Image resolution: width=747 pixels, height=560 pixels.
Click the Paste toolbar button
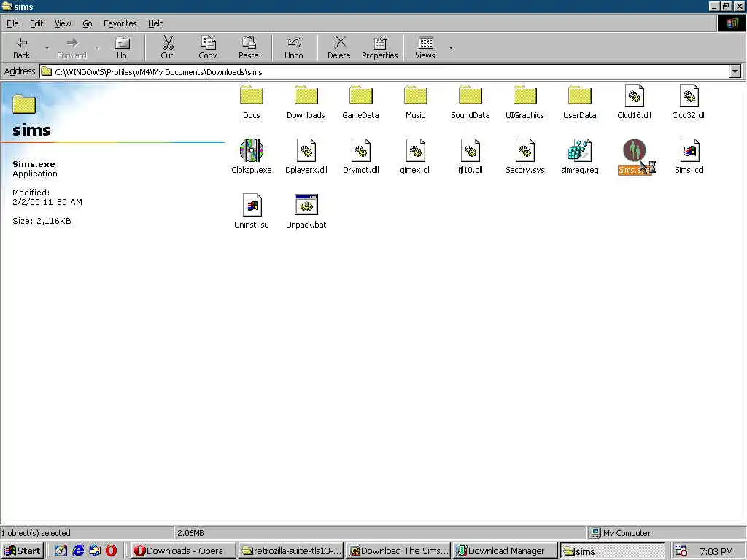248,47
